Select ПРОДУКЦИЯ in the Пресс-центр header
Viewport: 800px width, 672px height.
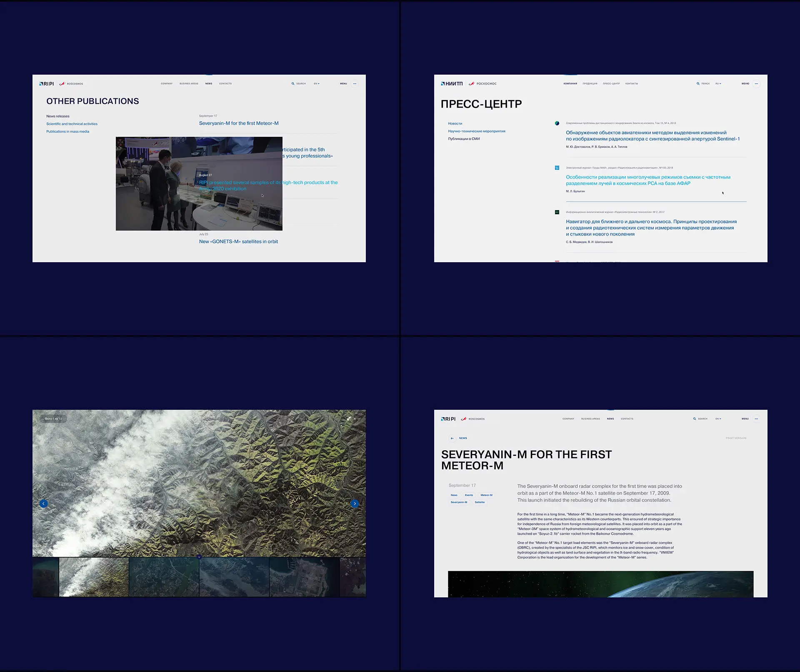[x=590, y=84]
